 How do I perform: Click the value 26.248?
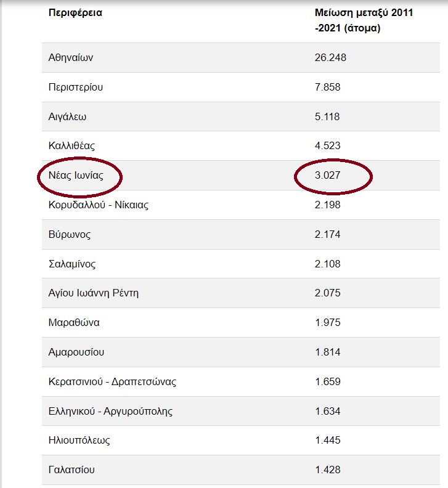pos(330,57)
